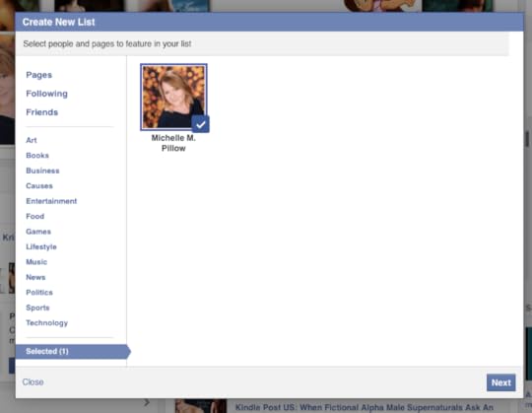Click the Michelle M. Pillow name label
This screenshot has height=413, width=532.
click(173, 143)
